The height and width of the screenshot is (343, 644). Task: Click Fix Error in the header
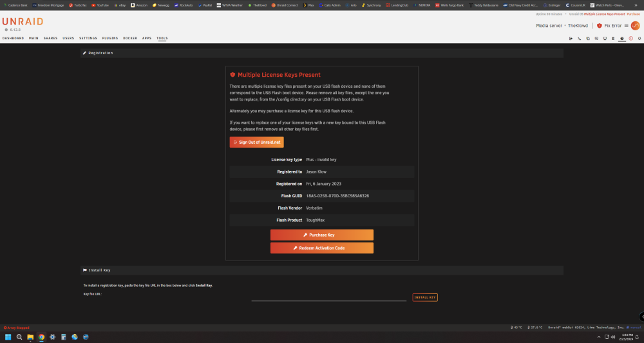point(613,26)
